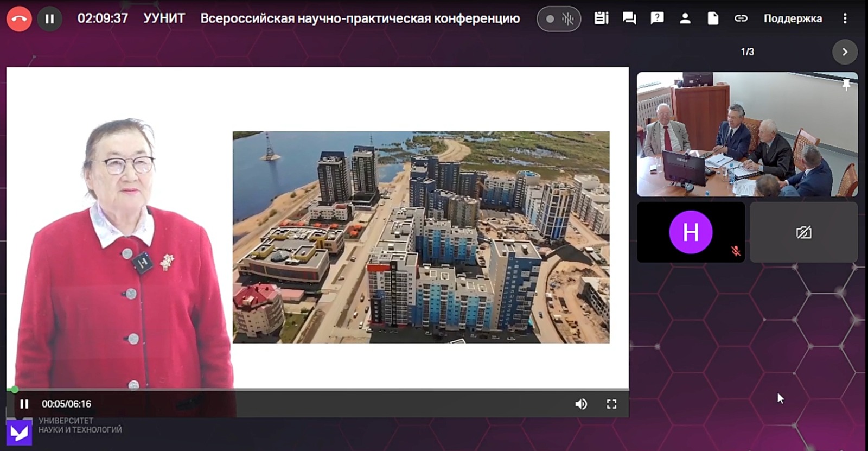Image resolution: width=868 pixels, height=451 pixels.
Task: Click the Поддержка support link
Action: tap(792, 18)
